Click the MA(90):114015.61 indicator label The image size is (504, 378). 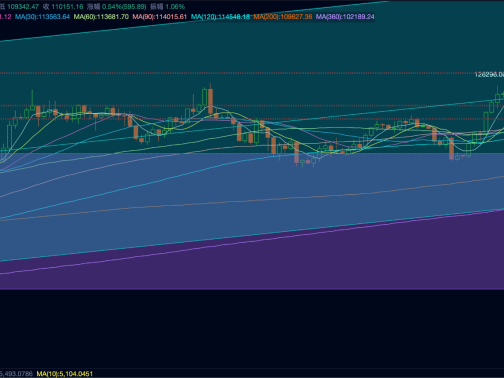click(160, 17)
